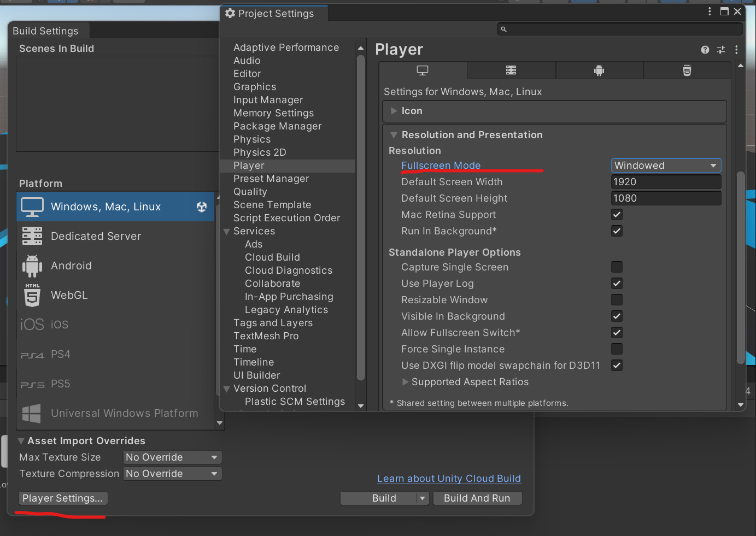Collapse Asset Import Overrides section
Screen dimensions: 756x536
[x=21, y=441]
